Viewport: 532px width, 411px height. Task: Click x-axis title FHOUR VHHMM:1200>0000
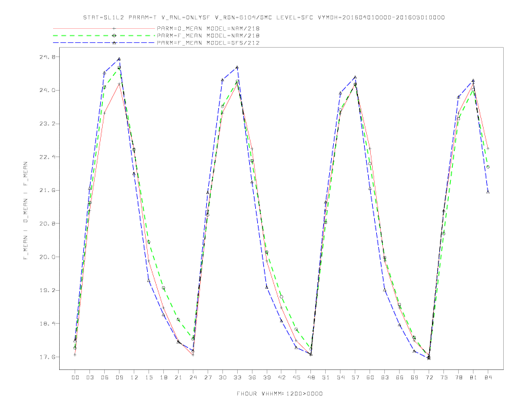pyautogui.click(x=279, y=394)
